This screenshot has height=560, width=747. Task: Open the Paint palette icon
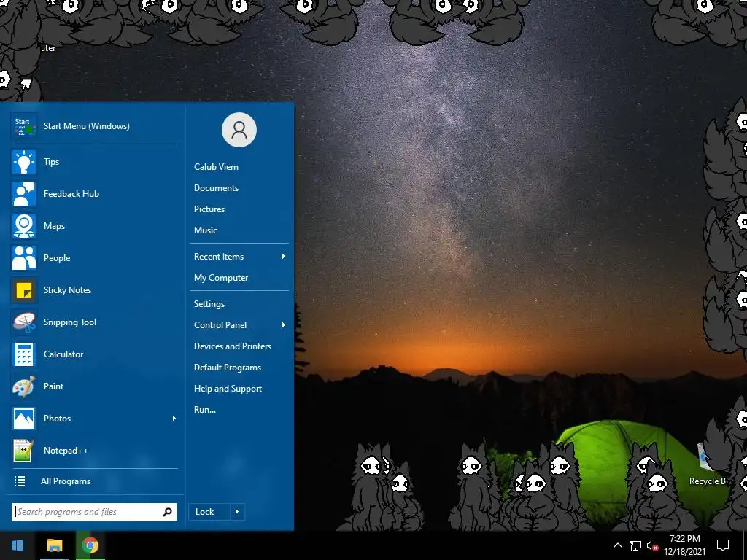point(24,386)
